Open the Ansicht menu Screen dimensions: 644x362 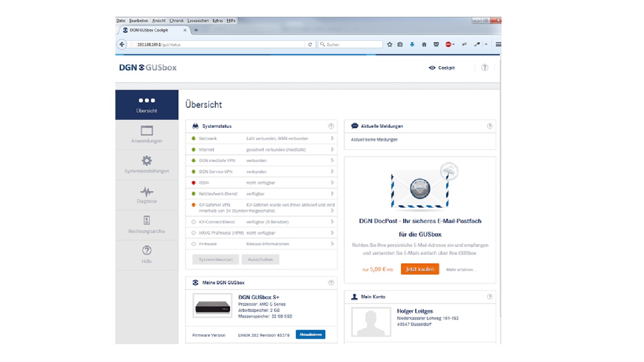coord(159,21)
